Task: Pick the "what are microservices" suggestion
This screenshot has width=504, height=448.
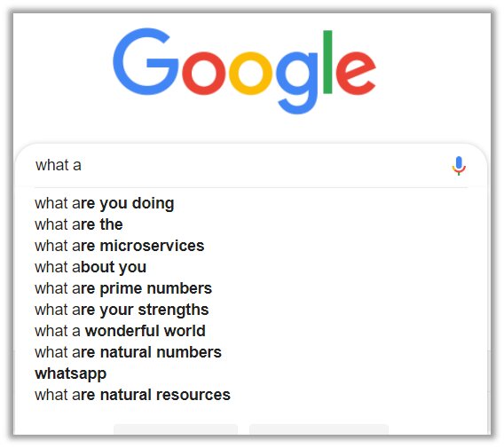Action: click(x=120, y=246)
